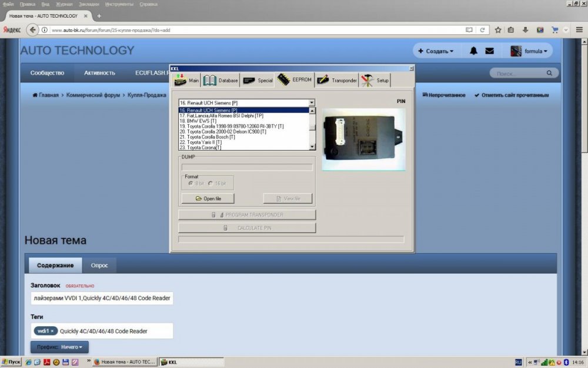Switch to the Опрос tab

99,265
